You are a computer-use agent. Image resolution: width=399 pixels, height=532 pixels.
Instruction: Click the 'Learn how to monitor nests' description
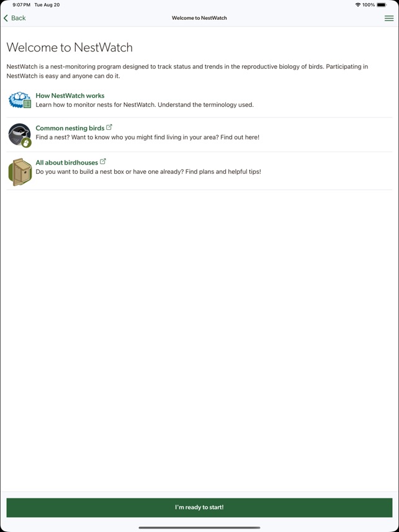[145, 105]
